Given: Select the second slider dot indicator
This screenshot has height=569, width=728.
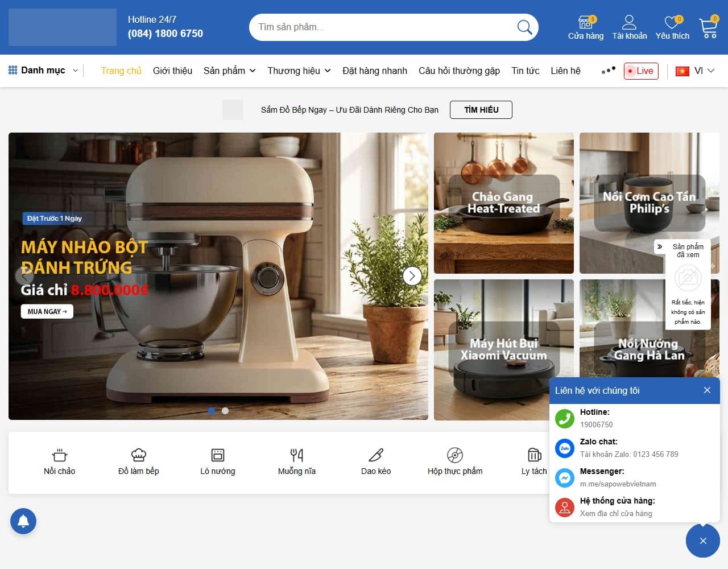Looking at the screenshot, I should 225,411.
